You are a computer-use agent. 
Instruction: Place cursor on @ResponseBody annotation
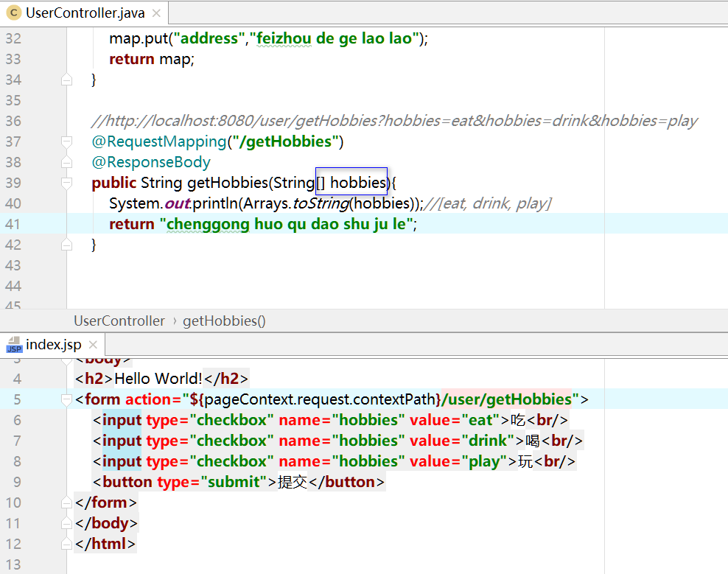tap(151, 162)
